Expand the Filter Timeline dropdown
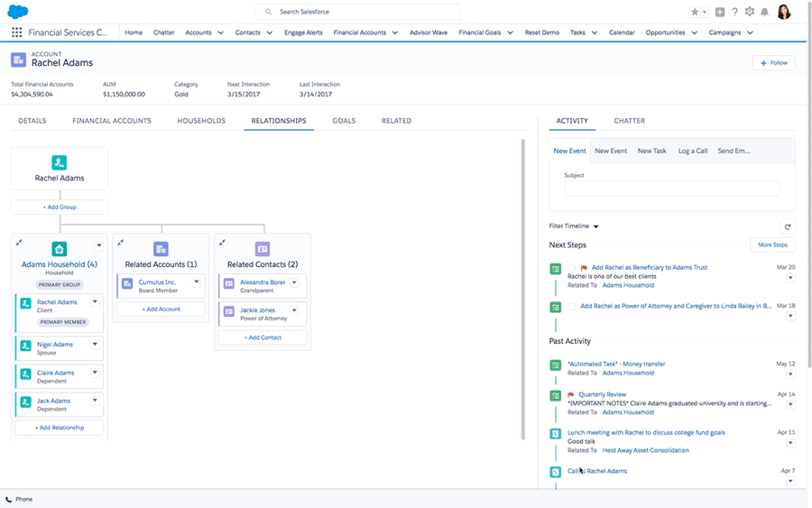Screen dimensions: 812x508 595,226
